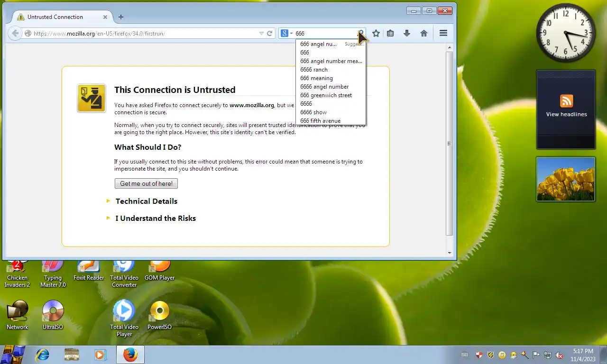
Task: Choose suggestion "666 greenwich street"
Action: [331, 95]
